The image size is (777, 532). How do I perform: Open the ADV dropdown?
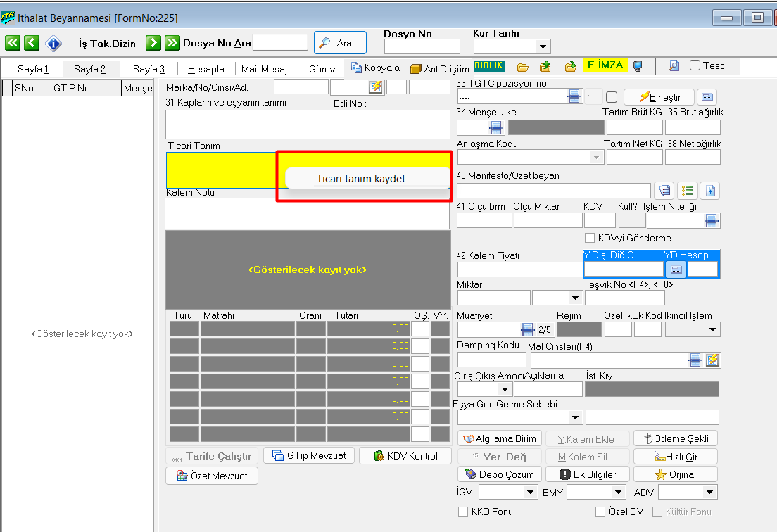tap(710, 492)
